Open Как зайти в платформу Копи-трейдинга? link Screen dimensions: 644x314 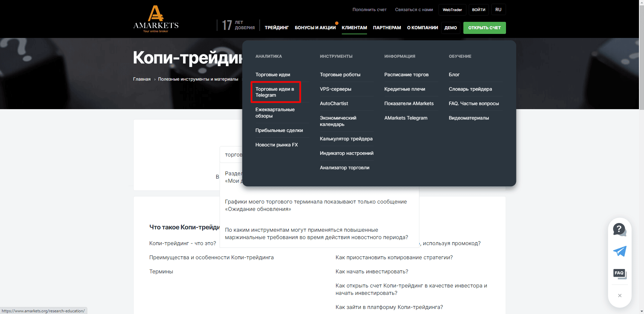click(389, 307)
